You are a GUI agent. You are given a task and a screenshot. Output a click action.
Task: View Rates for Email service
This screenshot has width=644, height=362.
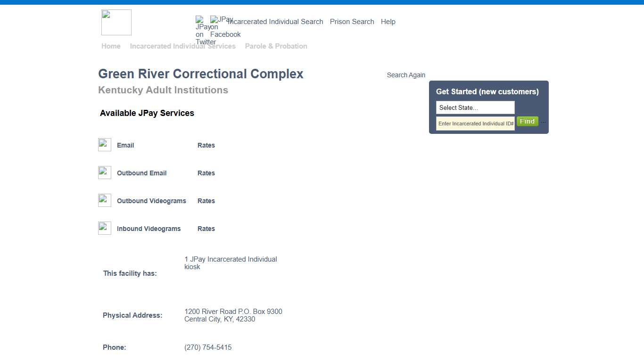[206, 145]
